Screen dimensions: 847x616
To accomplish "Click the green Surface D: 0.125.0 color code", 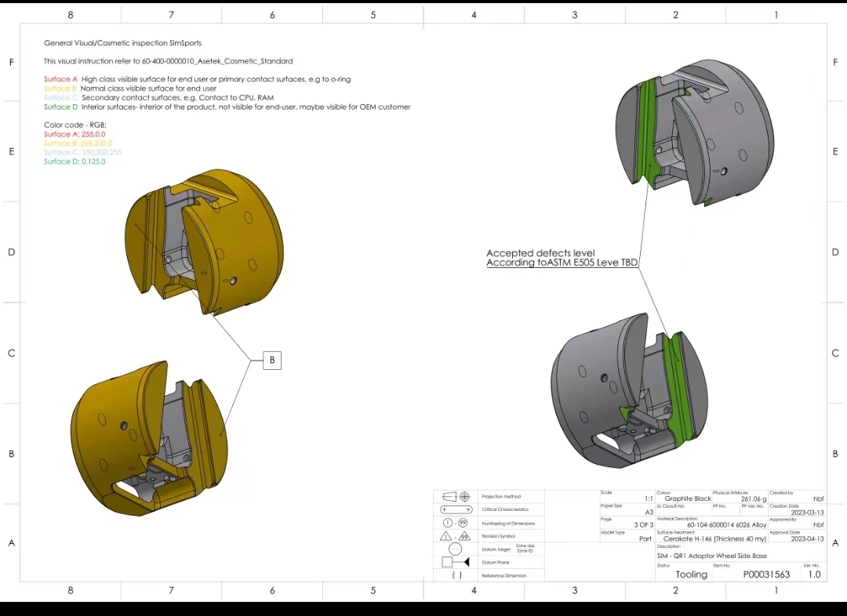I will click(x=75, y=161).
